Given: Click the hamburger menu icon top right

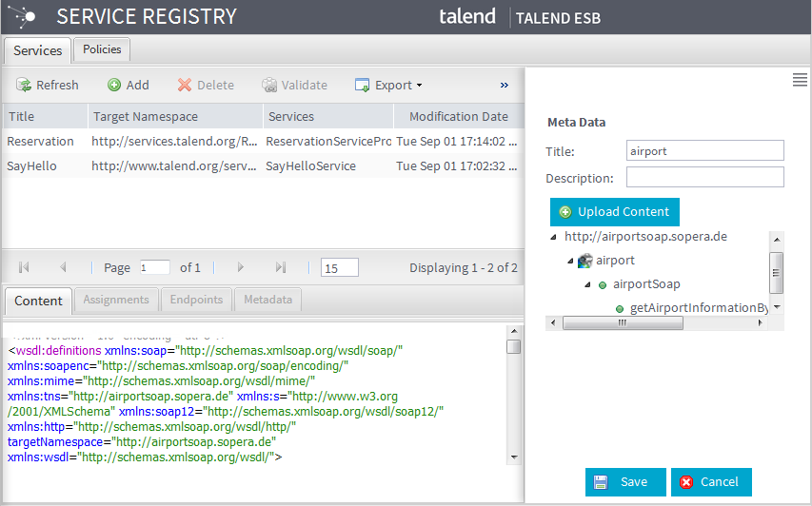Looking at the screenshot, I should (800, 81).
